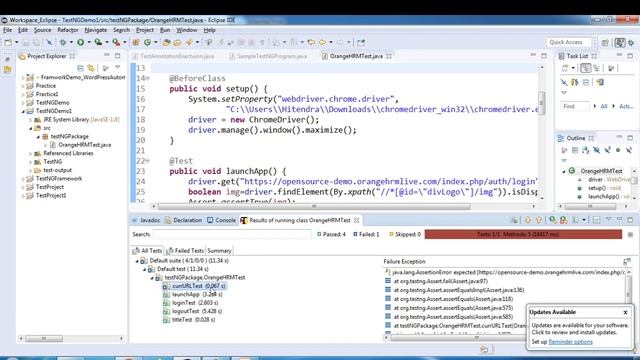
Task: Select the logoutTest result row
Action: coord(192,311)
